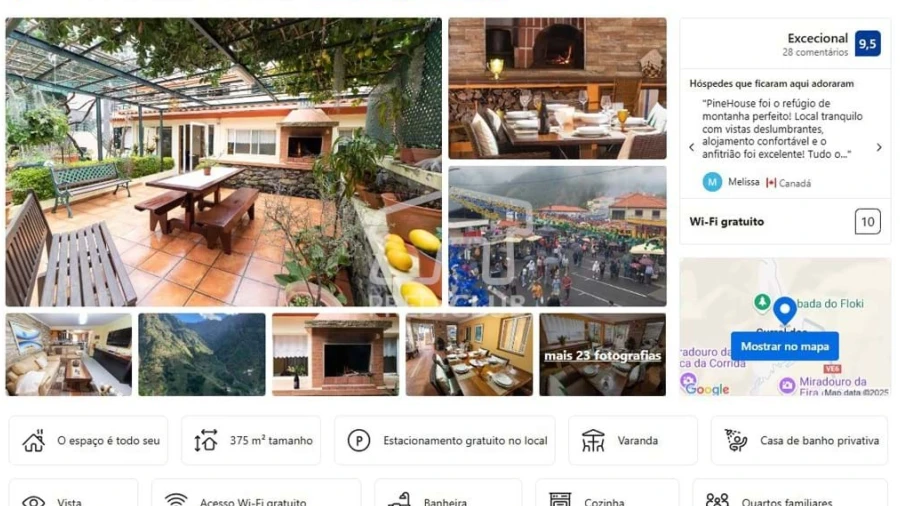Open the dining table fireplace photo

tap(557, 88)
